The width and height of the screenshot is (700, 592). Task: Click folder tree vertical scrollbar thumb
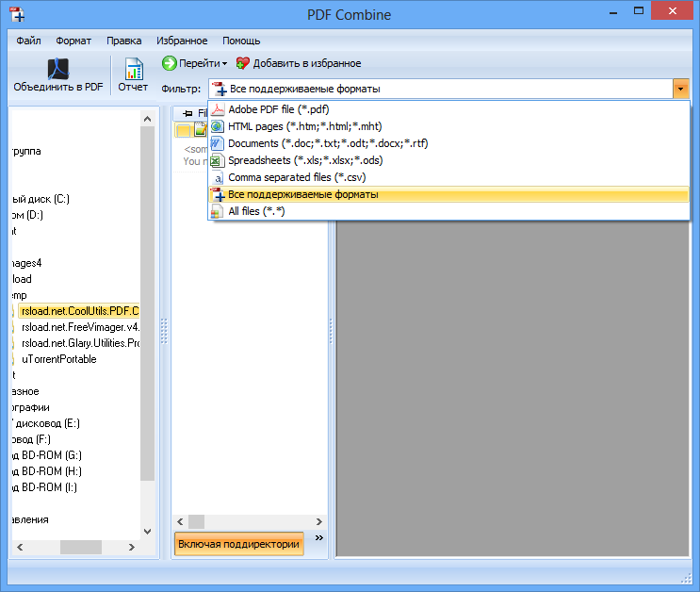[x=147, y=304]
